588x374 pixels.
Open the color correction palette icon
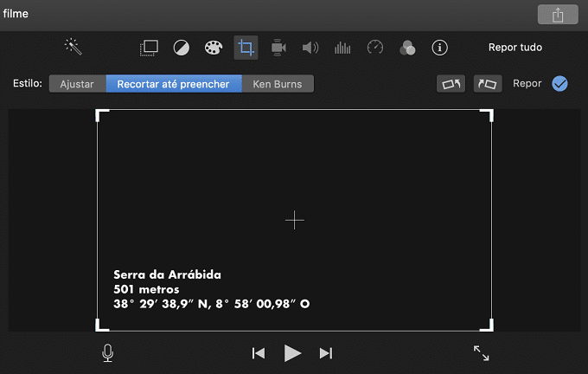tap(214, 48)
